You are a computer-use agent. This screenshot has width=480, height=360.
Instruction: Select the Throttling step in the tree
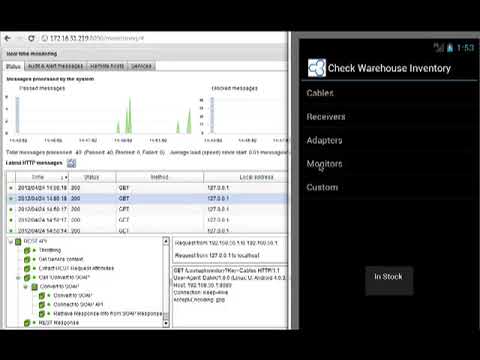click(50, 250)
